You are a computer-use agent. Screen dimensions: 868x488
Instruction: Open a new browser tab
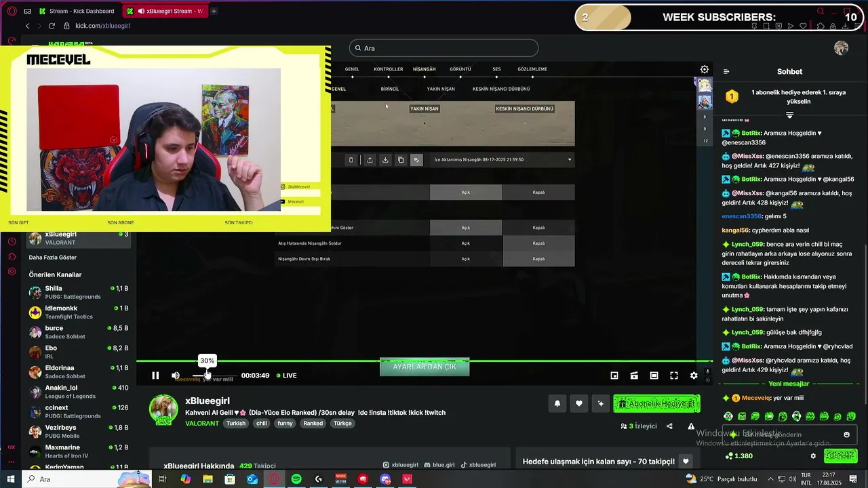(214, 11)
